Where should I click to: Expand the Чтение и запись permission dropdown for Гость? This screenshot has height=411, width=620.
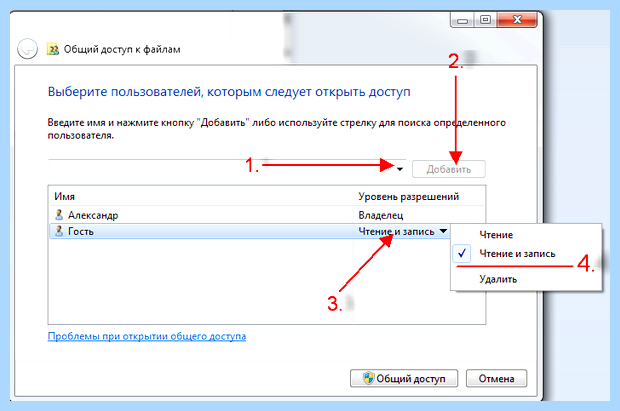pyautogui.click(x=443, y=231)
